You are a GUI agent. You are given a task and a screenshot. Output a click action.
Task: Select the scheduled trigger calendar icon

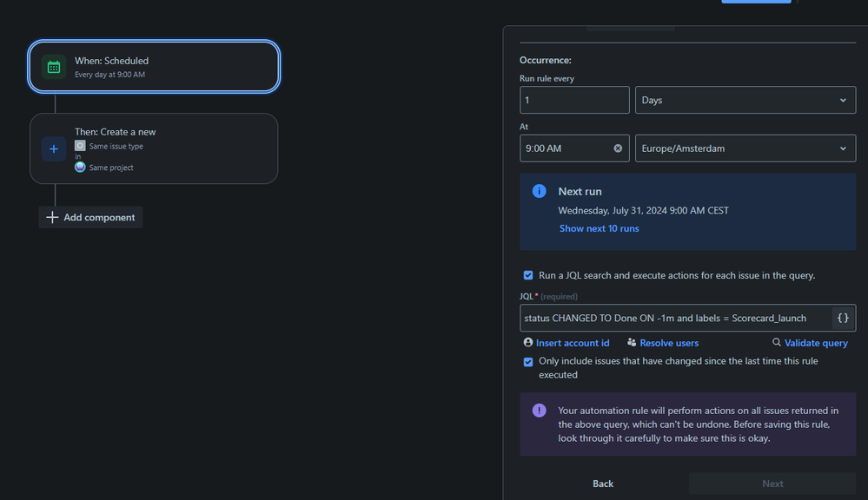tap(53, 66)
